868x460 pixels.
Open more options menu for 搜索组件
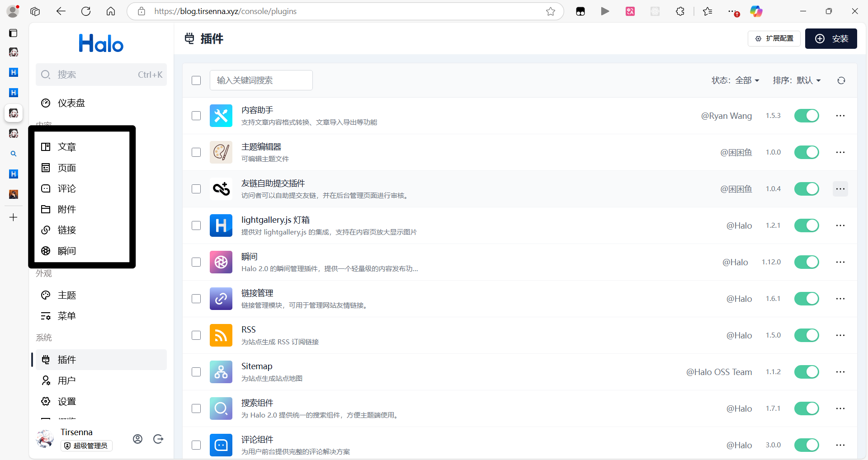(840, 408)
